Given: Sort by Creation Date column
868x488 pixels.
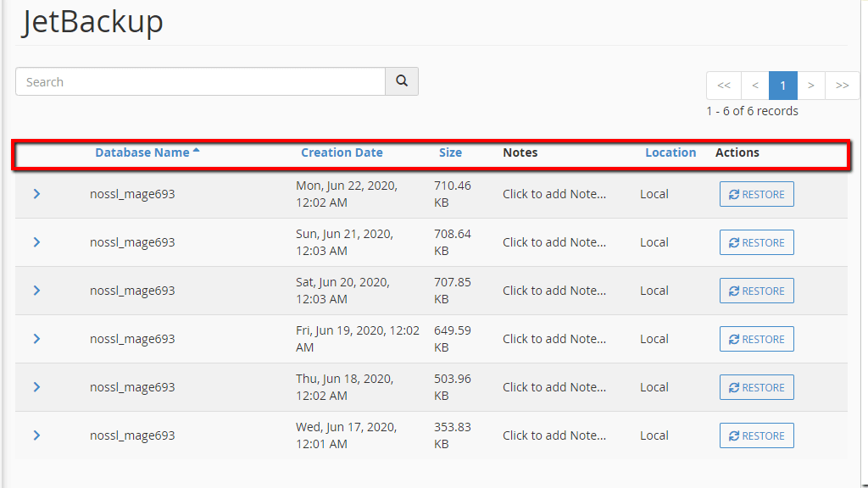Looking at the screenshot, I should pos(342,152).
